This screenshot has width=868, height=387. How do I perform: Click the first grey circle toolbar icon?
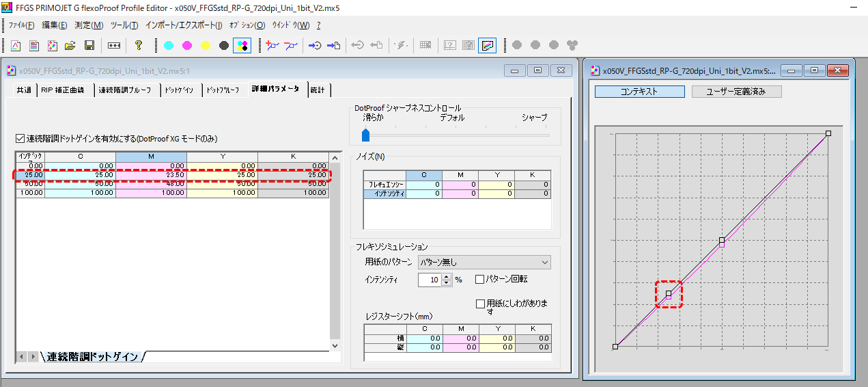(517, 45)
